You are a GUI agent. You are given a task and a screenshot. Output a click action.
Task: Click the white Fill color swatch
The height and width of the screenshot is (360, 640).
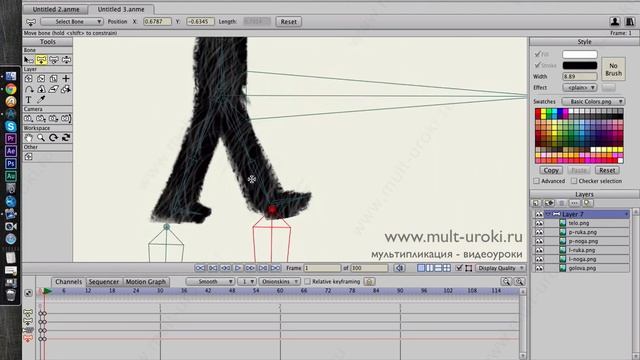(x=580, y=54)
